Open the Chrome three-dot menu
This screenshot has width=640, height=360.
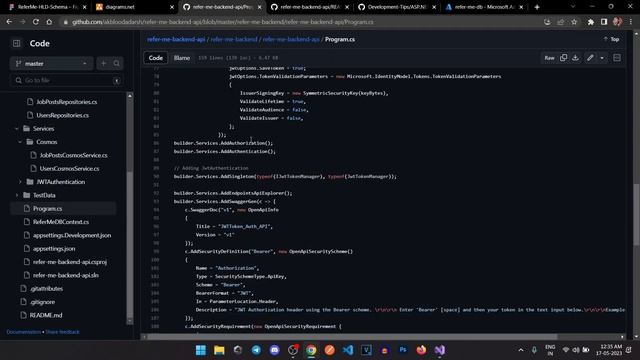631,22
